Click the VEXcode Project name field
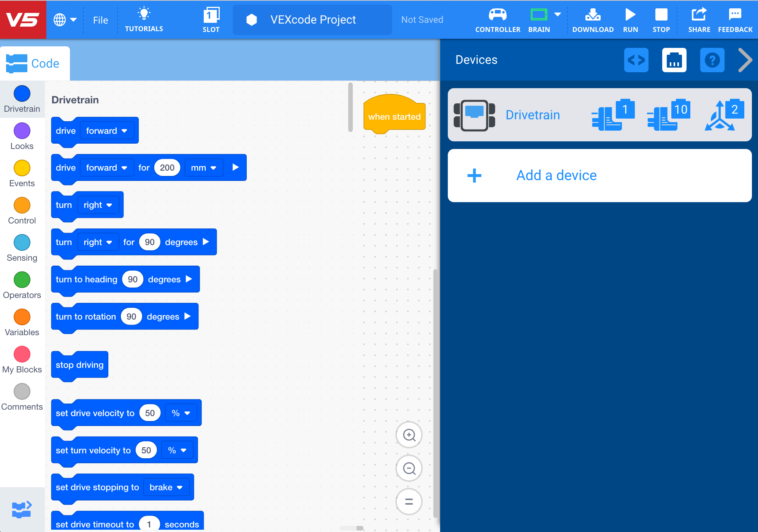 312,19
